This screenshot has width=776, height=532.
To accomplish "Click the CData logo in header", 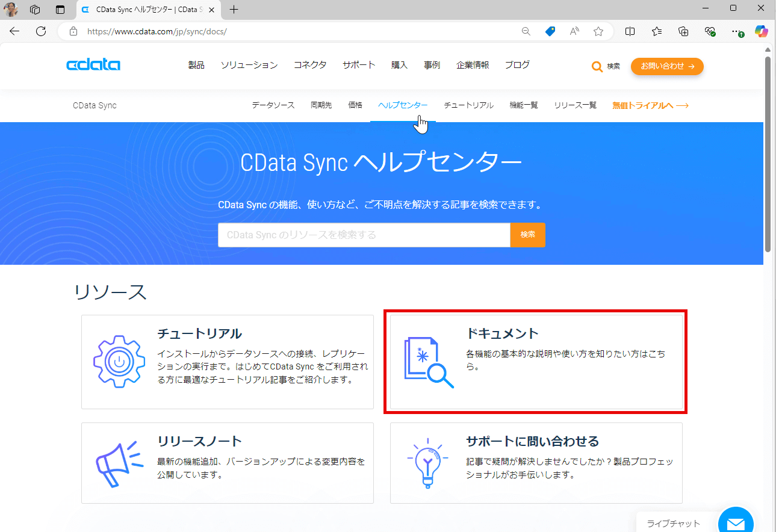I will coord(93,65).
